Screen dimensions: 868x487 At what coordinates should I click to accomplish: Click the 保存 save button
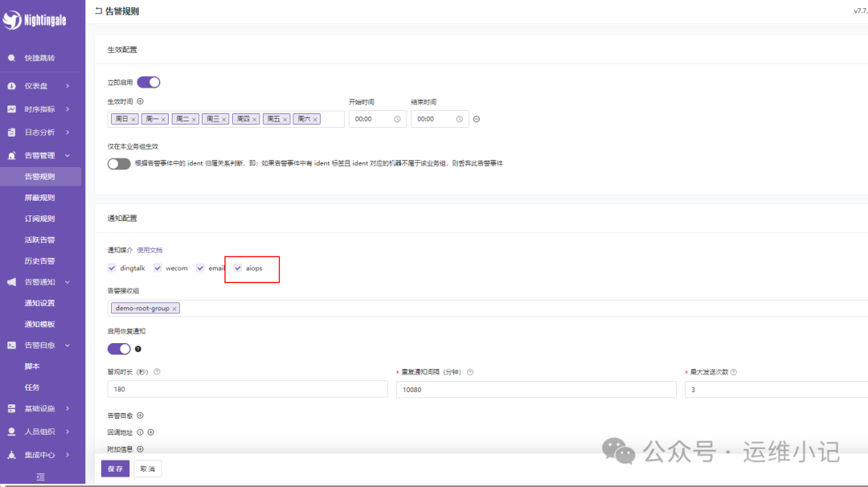115,468
